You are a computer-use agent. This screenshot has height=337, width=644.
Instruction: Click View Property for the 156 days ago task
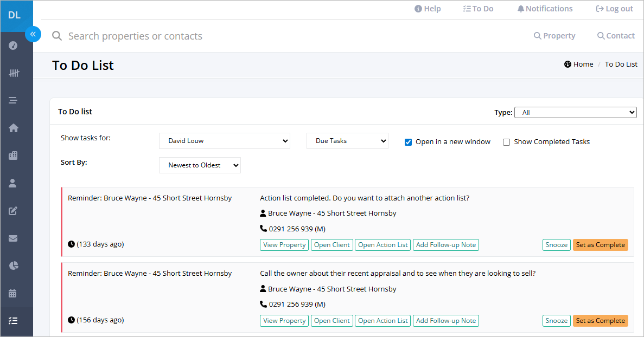tap(284, 321)
